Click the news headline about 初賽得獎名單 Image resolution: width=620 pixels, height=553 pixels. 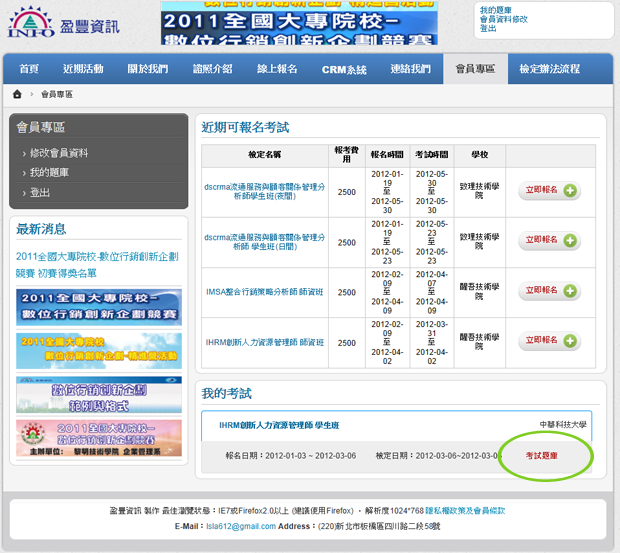(97, 264)
